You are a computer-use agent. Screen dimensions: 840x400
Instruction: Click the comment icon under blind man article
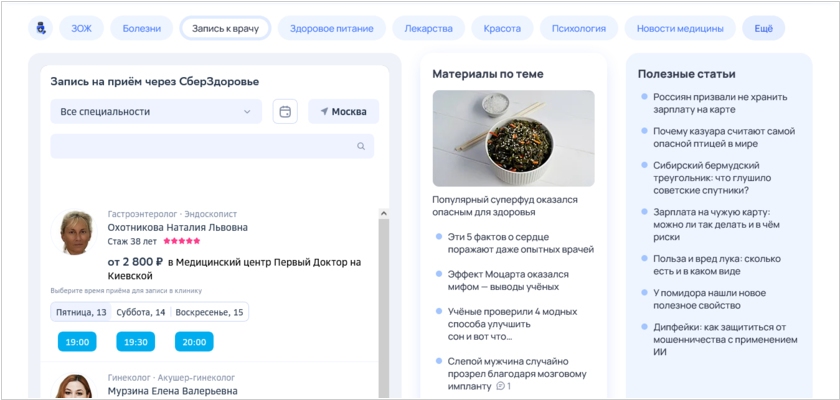[x=501, y=386]
